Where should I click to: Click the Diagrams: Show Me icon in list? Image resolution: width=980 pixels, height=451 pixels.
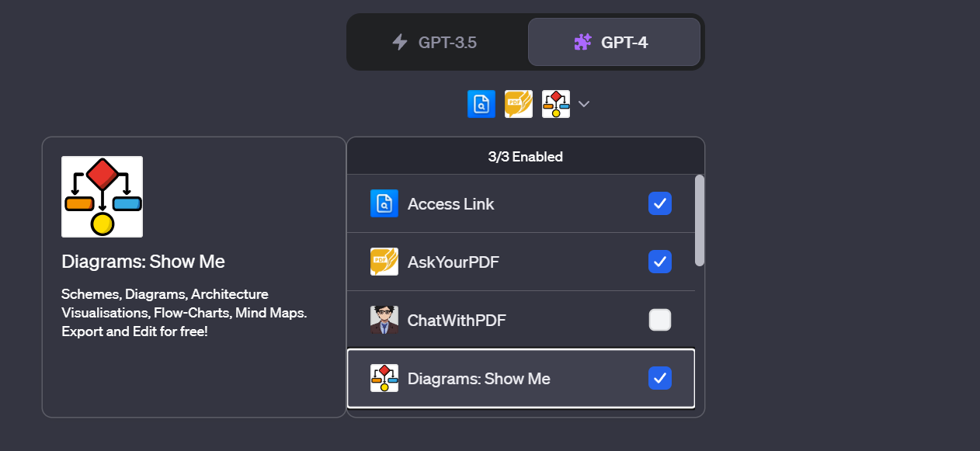point(384,378)
